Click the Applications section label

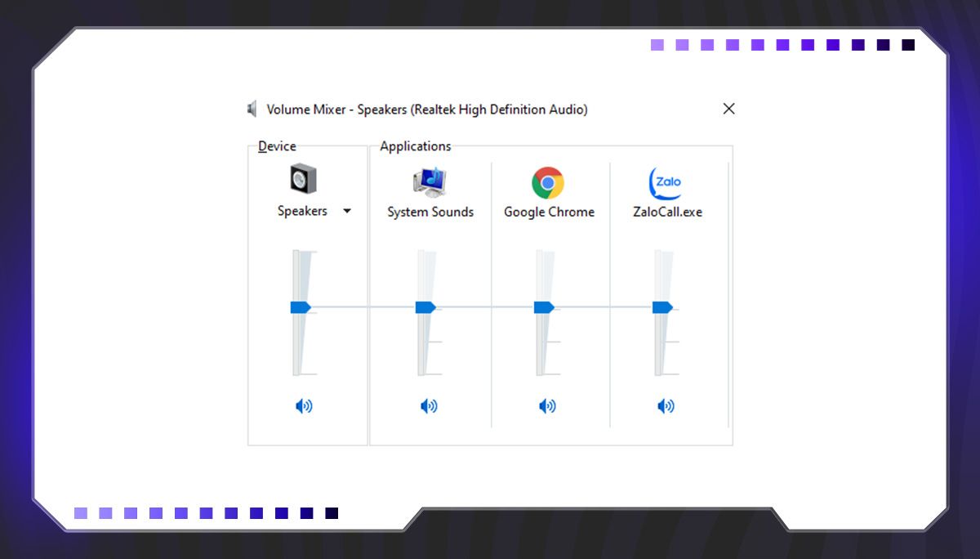point(416,145)
